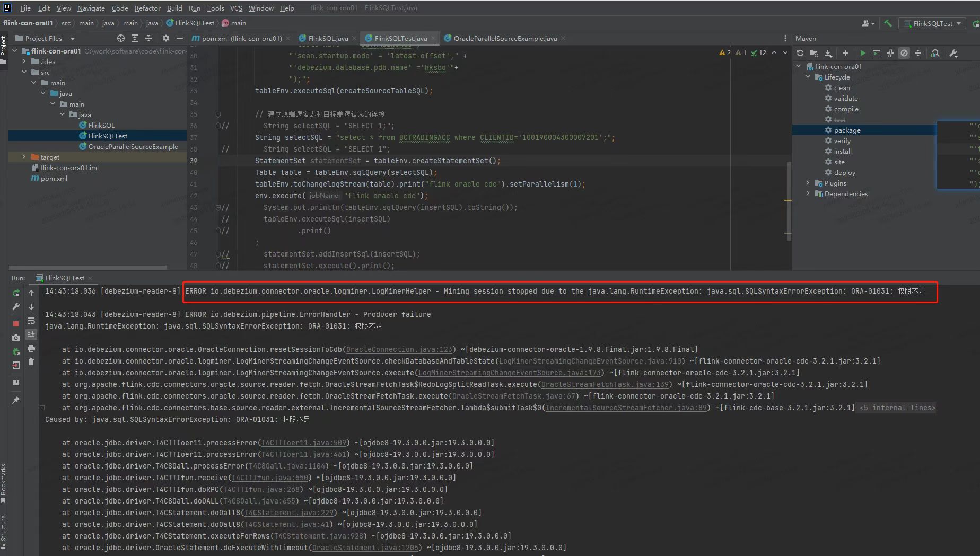
Task: Reload all Maven projects
Action: click(x=800, y=53)
